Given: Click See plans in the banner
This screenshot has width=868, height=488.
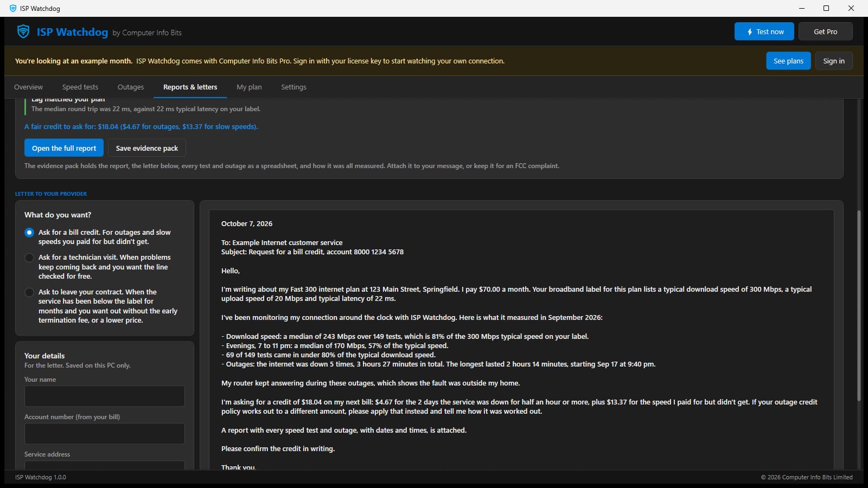Looking at the screenshot, I should tap(788, 61).
